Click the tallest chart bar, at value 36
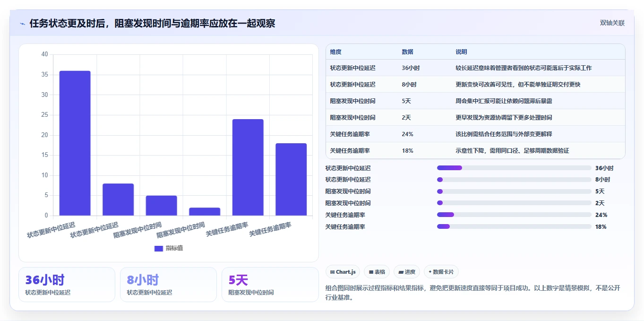Screen dimensions: 644x321 (75, 143)
